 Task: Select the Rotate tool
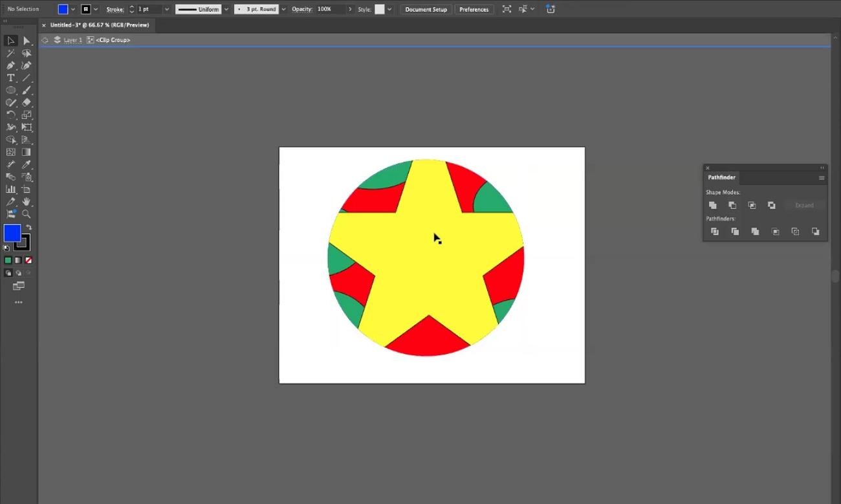[x=11, y=115]
